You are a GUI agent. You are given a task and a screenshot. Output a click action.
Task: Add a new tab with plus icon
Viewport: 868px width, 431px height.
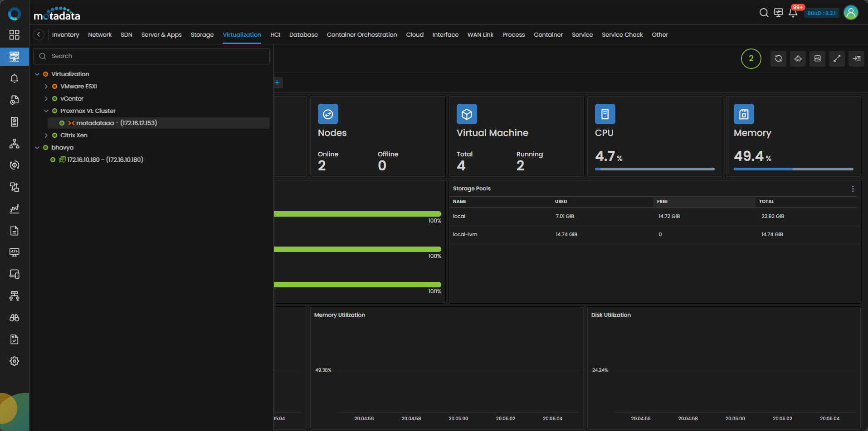click(277, 82)
